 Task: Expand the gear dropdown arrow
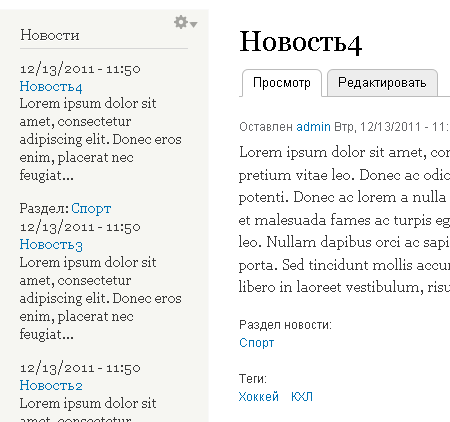(x=194, y=24)
